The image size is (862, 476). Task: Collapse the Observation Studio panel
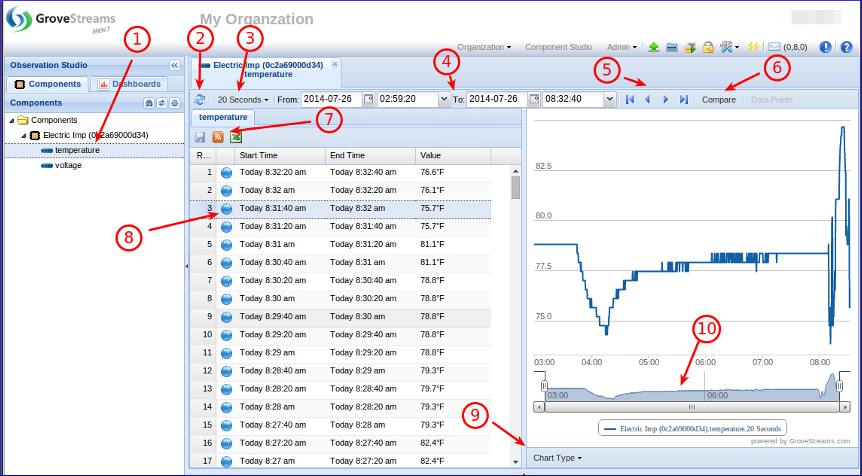click(174, 65)
